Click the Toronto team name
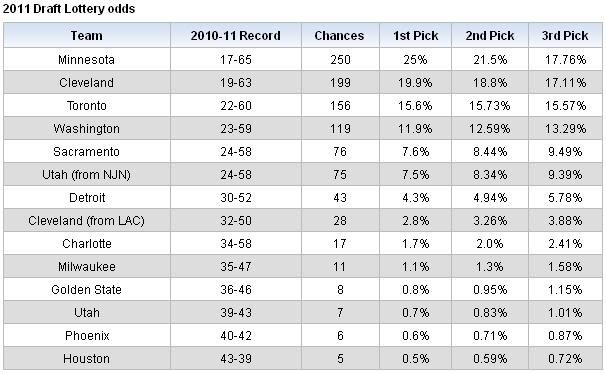Image resolution: width=606 pixels, height=374 pixels. [x=87, y=105]
